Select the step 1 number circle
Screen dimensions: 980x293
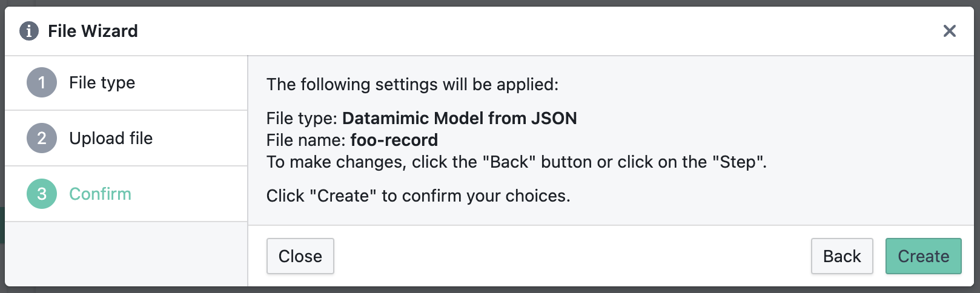coord(42,82)
